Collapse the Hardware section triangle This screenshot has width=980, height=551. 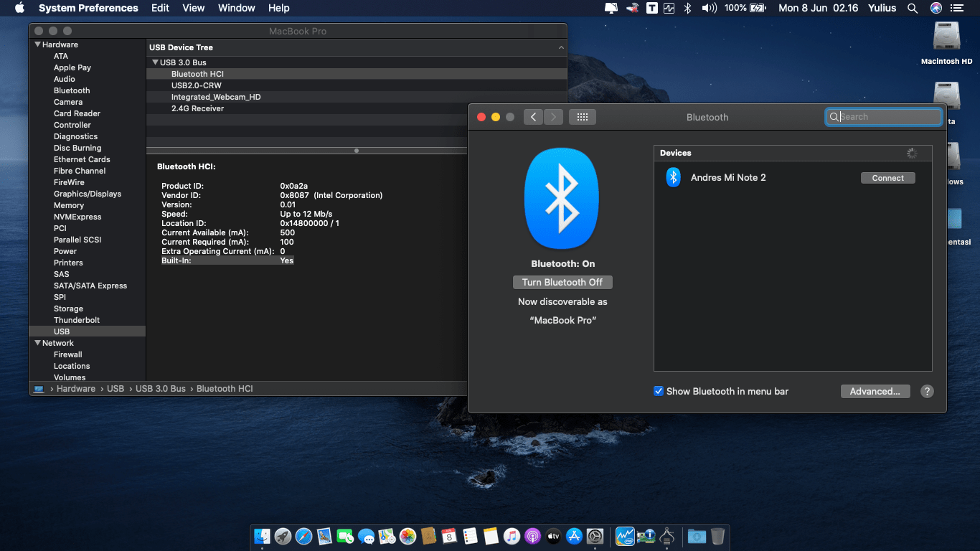click(x=37, y=44)
